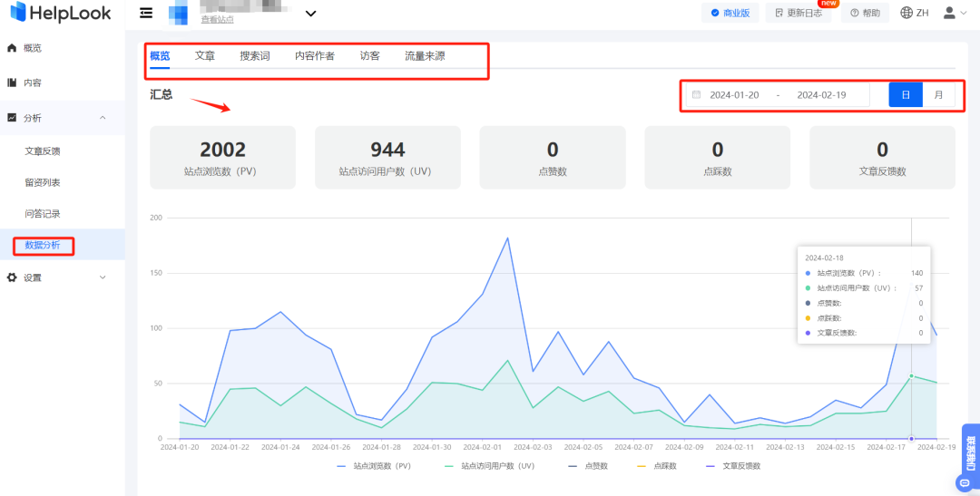Open 概览 in the left sidebar
Viewport: 980px width, 496px height.
click(33, 48)
